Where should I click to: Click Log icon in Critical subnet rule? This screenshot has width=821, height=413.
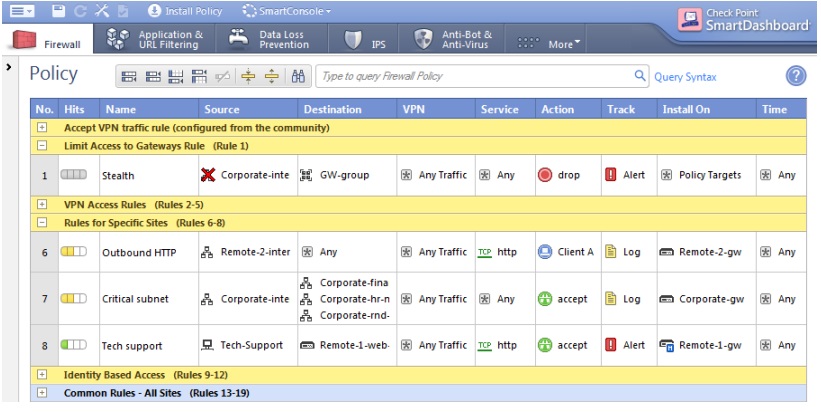click(x=611, y=298)
